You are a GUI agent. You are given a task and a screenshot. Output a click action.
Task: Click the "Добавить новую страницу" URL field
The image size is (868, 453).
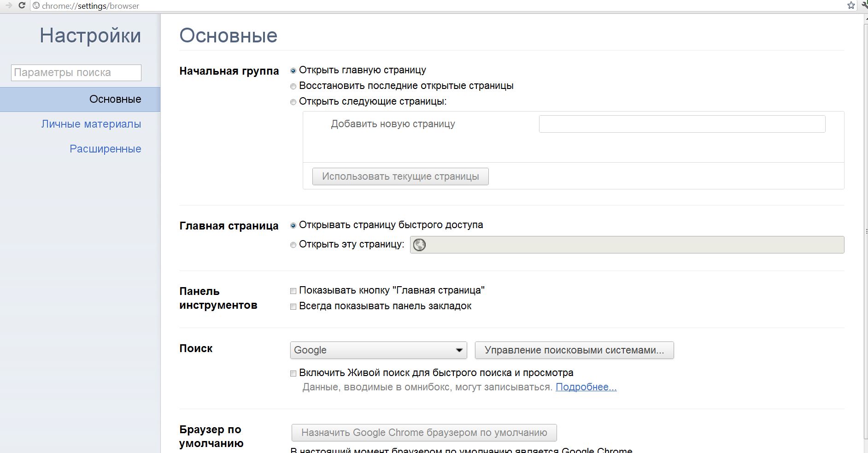[x=682, y=124]
